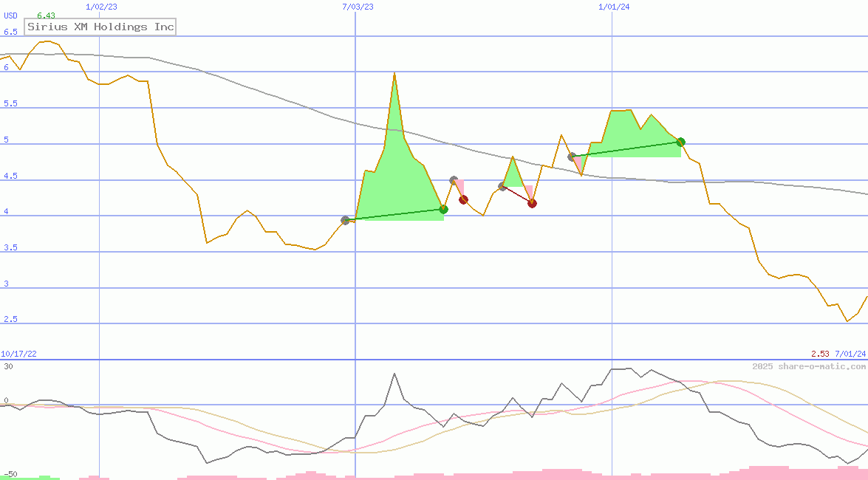Select red exit dot below first pink triangle
868x480 pixels.
463,199
